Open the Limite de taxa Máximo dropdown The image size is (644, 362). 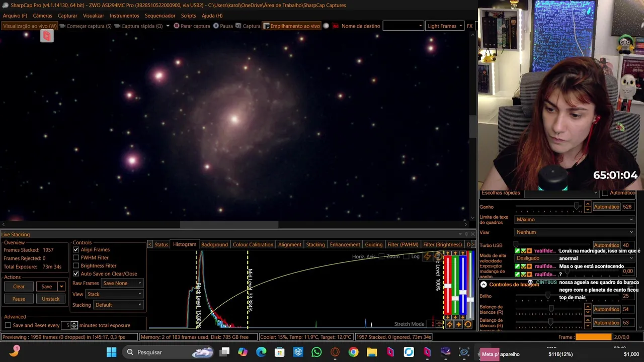click(x=575, y=219)
